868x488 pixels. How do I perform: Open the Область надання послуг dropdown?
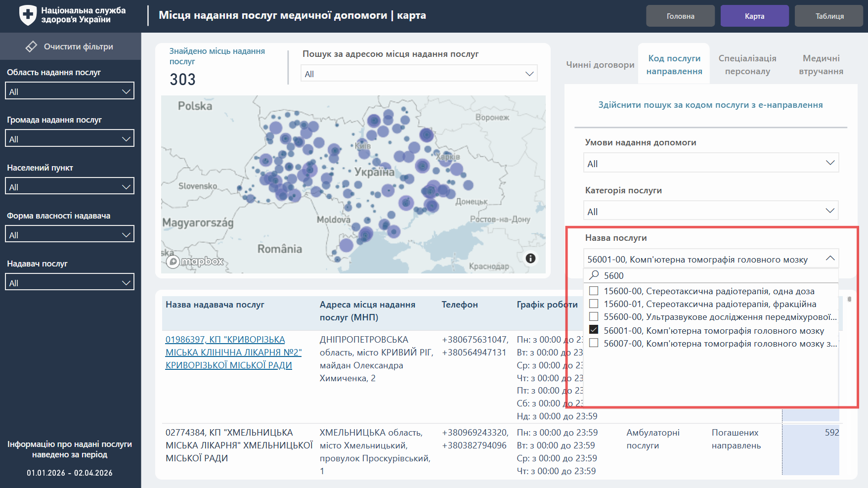pyautogui.click(x=70, y=91)
